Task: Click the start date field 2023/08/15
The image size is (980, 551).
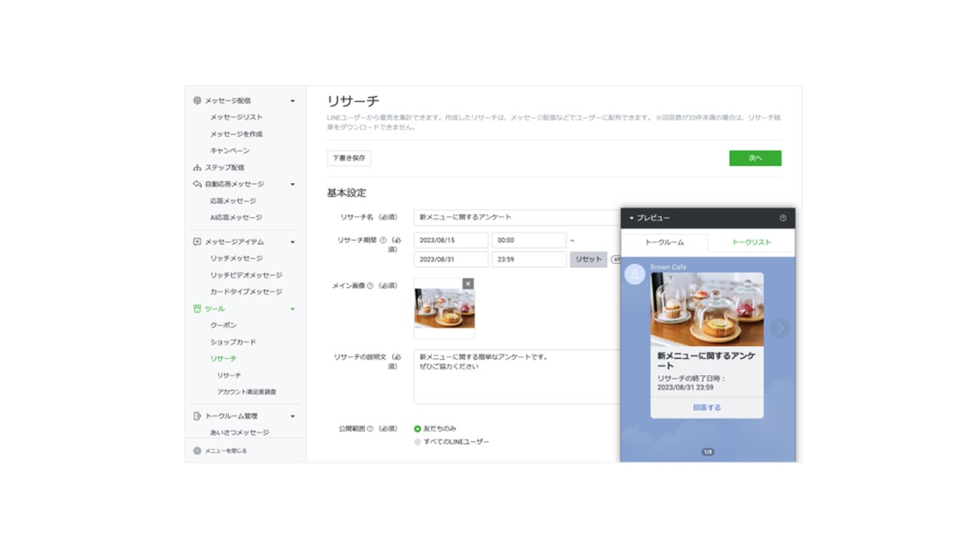Action: point(451,240)
